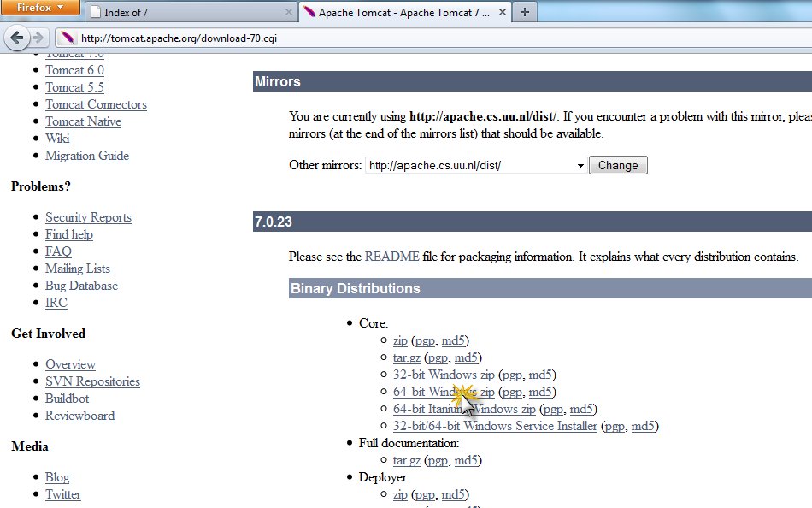
Task: Click the feather site icon in address bar
Action: 67,38
